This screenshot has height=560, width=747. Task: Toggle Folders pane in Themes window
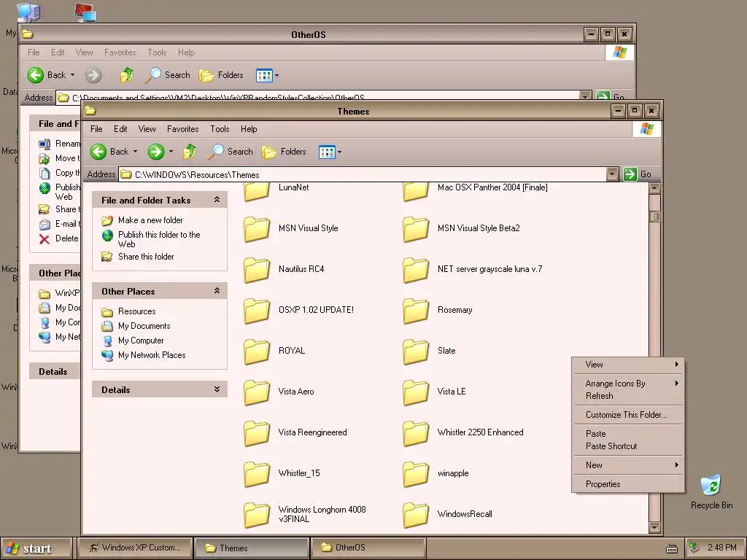click(284, 152)
